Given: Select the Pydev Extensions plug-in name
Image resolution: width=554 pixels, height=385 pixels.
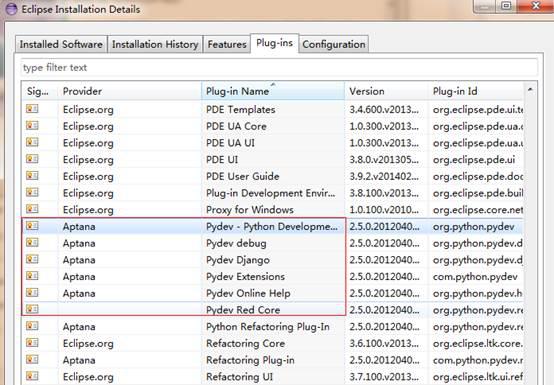Looking at the screenshot, I should (x=246, y=277).
